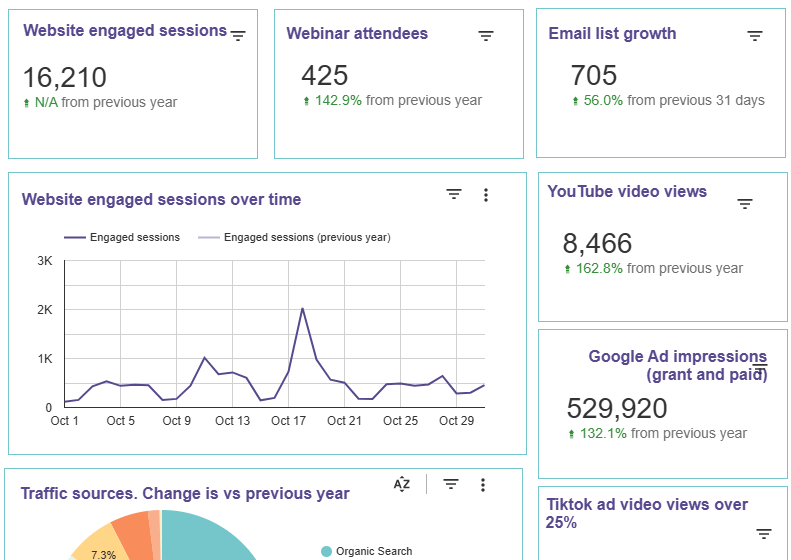Open filter icon on Website engaged sessions card

point(238,36)
